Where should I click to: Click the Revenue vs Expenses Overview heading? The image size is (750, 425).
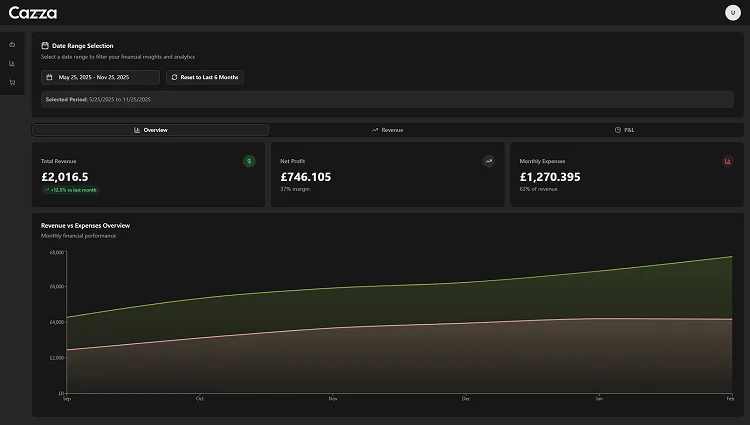pos(85,225)
